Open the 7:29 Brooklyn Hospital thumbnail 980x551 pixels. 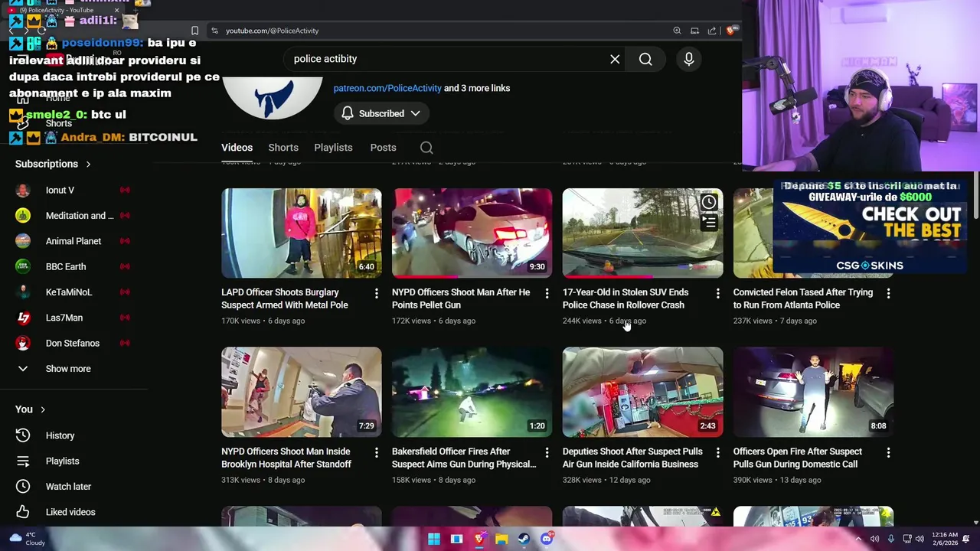(x=302, y=392)
